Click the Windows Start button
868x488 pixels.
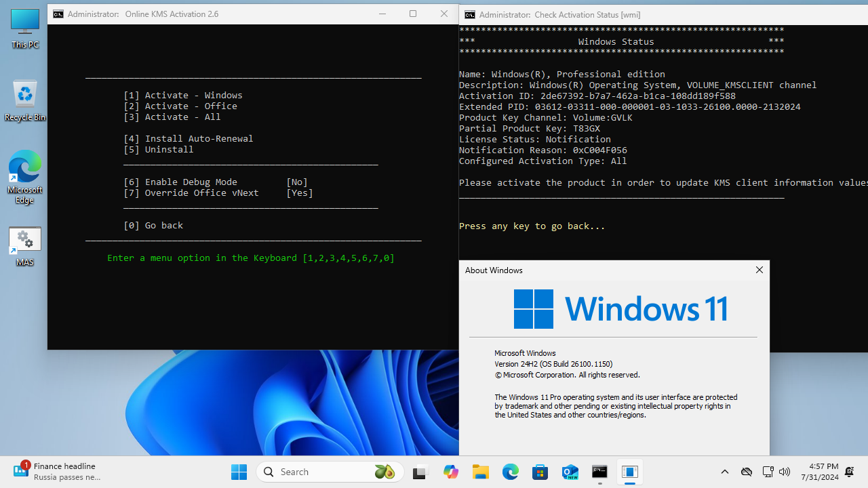click(239, 472)
